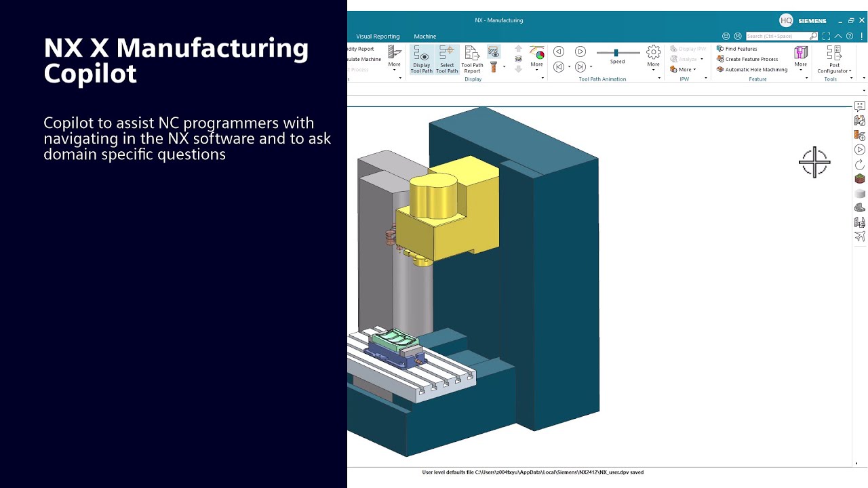Open the Help question mark icon
The height and width of the screenshot is (488, 868).
tap(850, 36)
